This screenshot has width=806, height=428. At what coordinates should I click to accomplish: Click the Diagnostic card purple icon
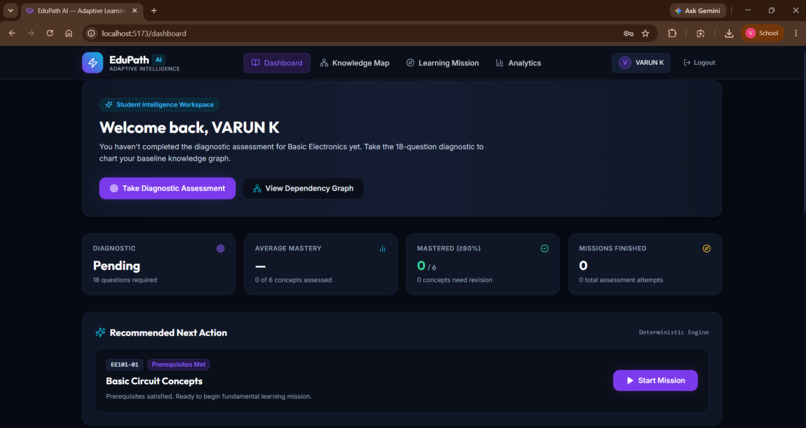221,249
